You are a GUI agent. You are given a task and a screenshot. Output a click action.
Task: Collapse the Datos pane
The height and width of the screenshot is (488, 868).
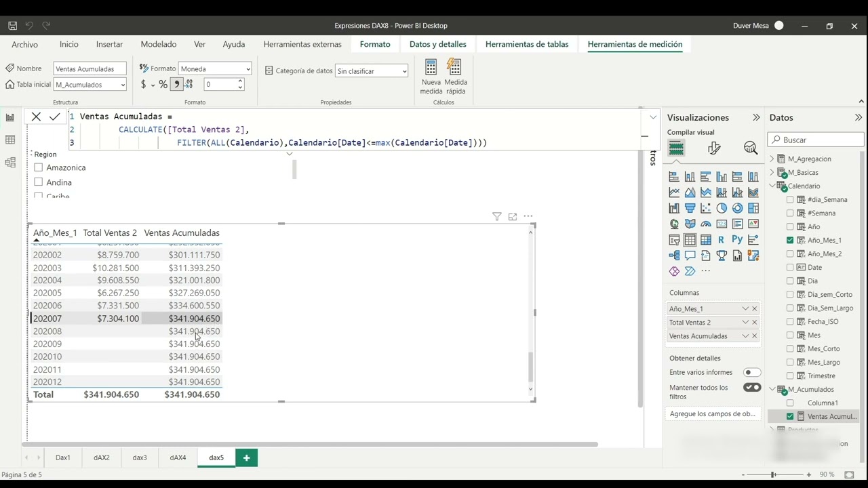pos(858,117)
